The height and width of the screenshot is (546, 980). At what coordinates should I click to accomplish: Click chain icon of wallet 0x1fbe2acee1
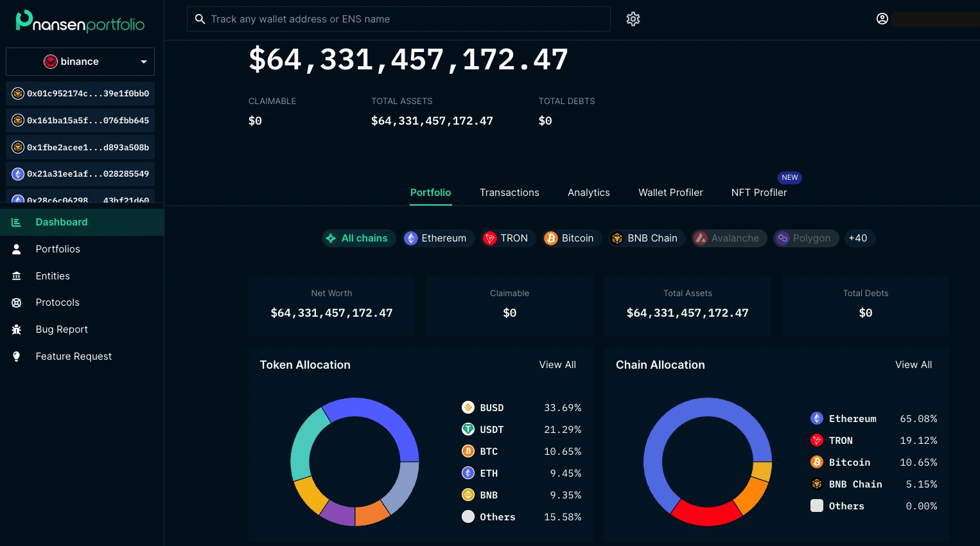click(18, 148)
